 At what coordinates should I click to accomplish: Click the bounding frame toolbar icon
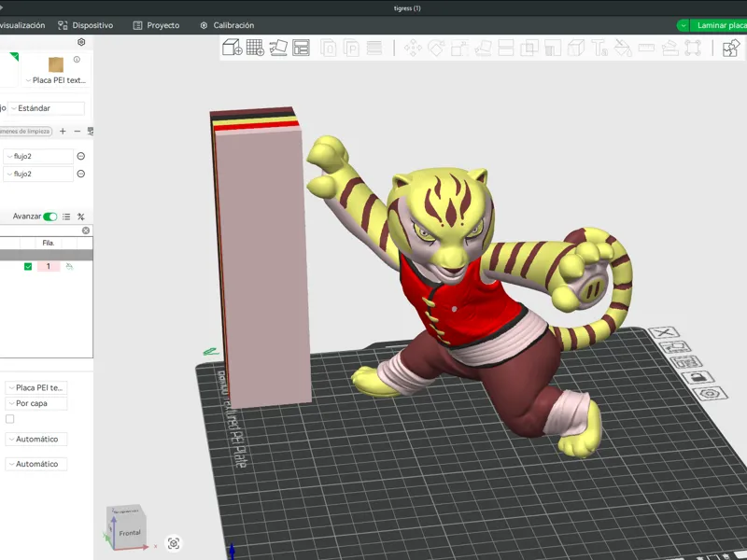(x=693, y=49)
